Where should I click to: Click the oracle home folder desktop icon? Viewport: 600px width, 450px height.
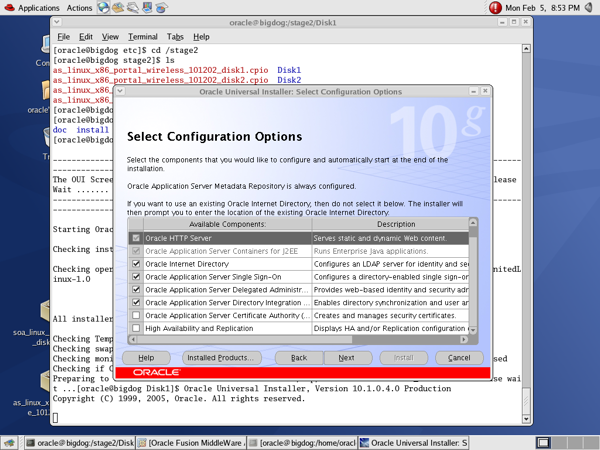pos(45,91)
